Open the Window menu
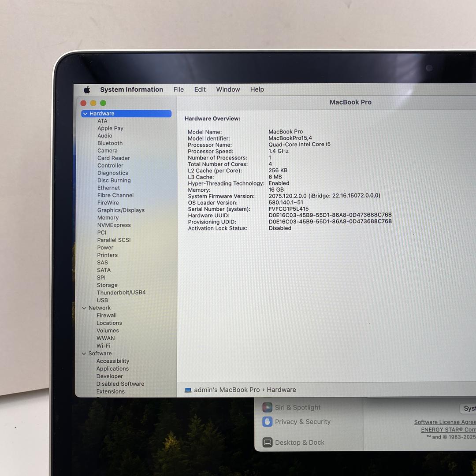This screenshot has height=476, width=476. point(228,89)
